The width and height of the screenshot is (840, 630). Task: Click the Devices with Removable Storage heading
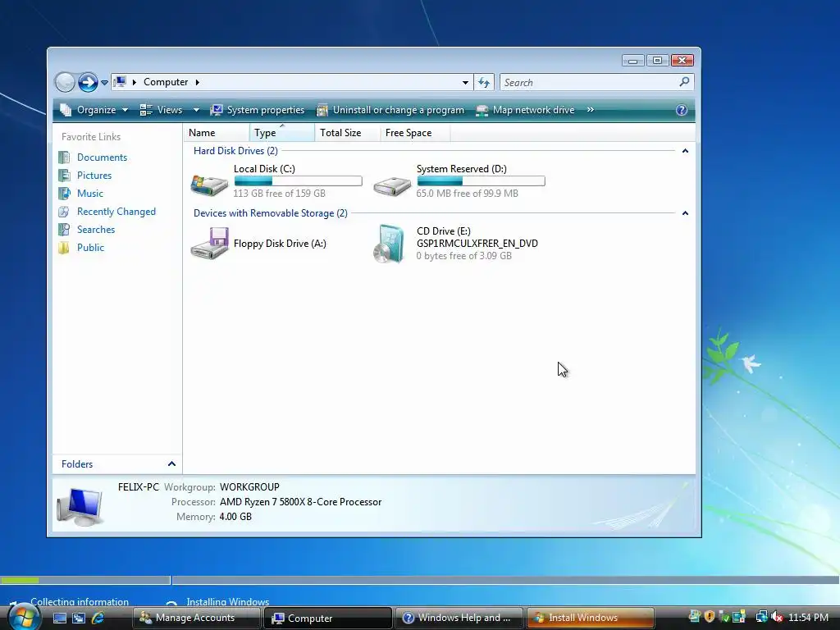[271, 213]
